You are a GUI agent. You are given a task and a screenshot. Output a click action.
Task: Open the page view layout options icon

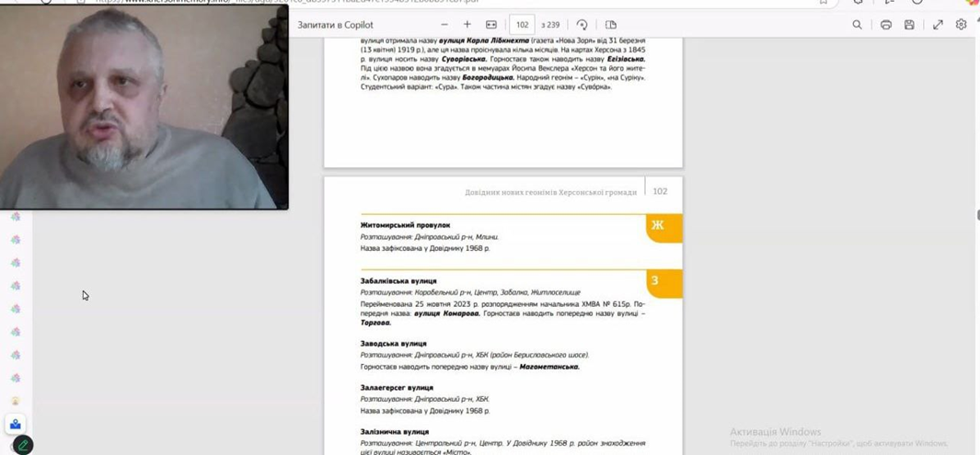pyautogui.click(x=611, y=24)
